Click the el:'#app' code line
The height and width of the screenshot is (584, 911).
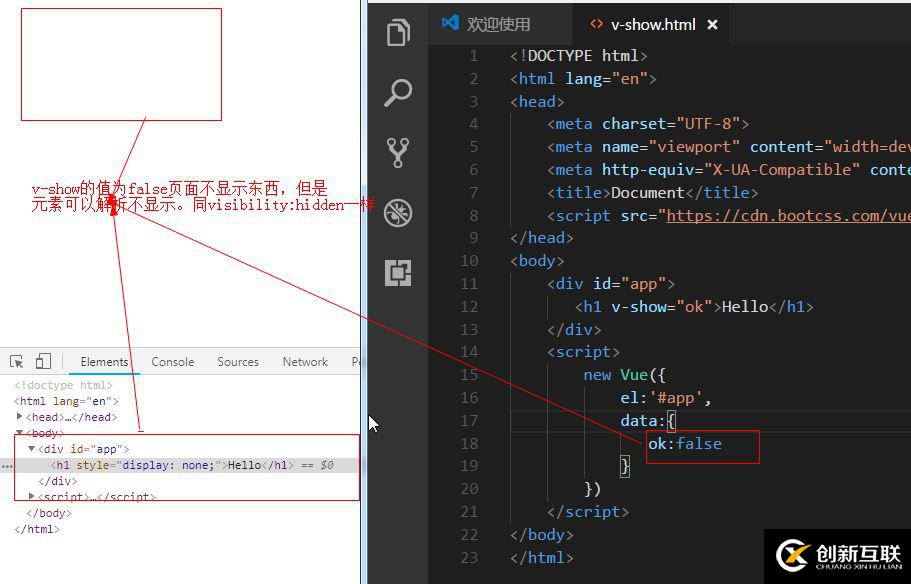pos(666,397)
